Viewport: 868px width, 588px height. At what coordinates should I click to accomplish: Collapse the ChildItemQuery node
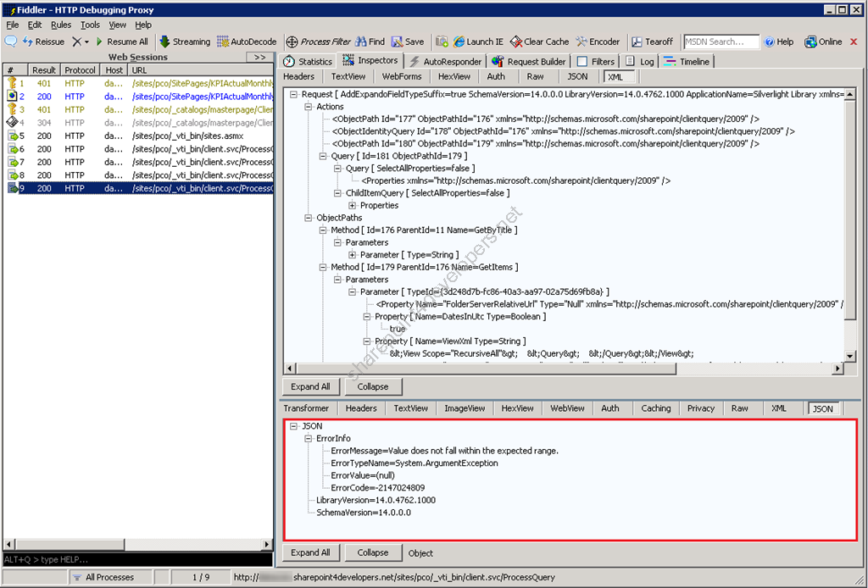tap(337, 193)
